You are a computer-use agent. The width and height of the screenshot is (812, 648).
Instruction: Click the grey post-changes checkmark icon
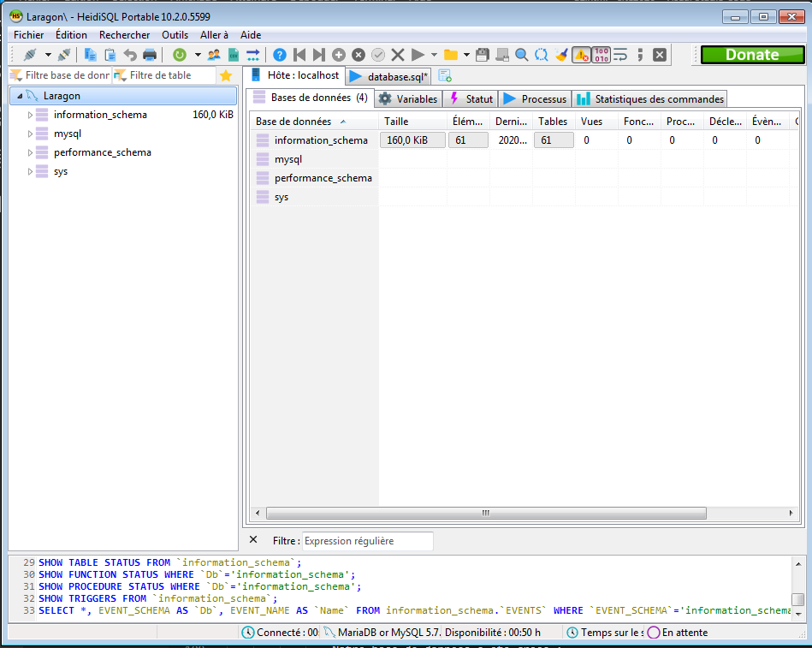[378, 55]
